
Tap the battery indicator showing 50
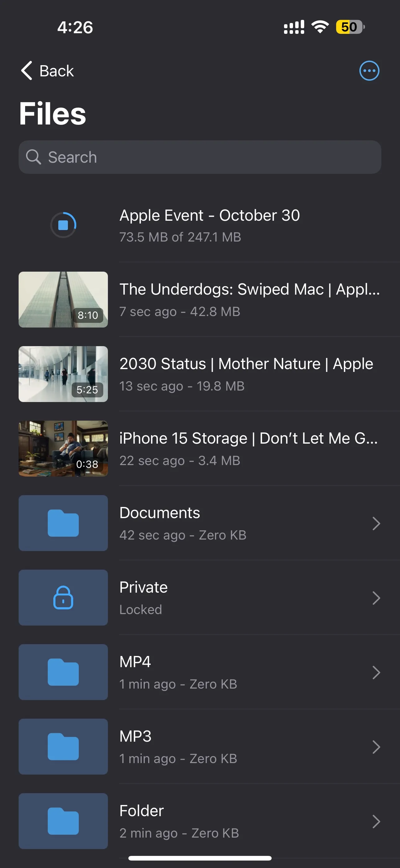pos(350,27)
